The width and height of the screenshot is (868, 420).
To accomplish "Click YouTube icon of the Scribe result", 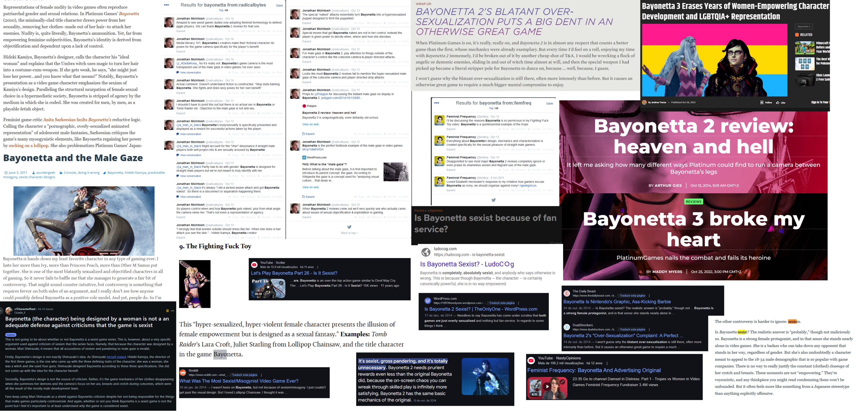I will 254,265.
